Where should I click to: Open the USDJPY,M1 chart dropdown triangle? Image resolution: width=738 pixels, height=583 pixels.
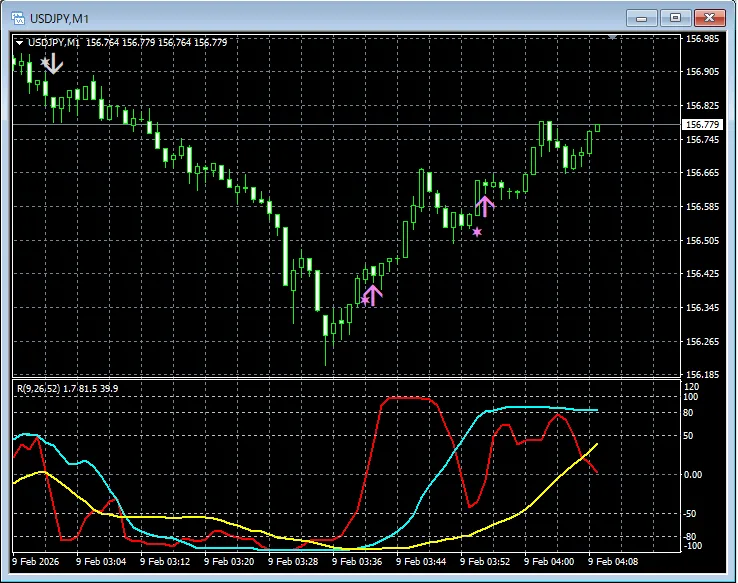tap(20, 42)
